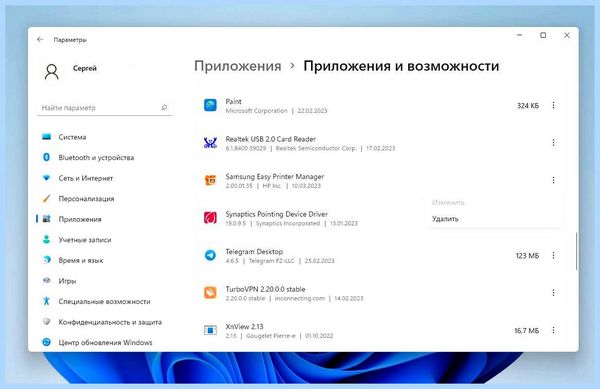The height and width of the screenshot is (389, 600).
Task: Open three-dot menu for Realtek Card Reader
Action: point(553,143)
